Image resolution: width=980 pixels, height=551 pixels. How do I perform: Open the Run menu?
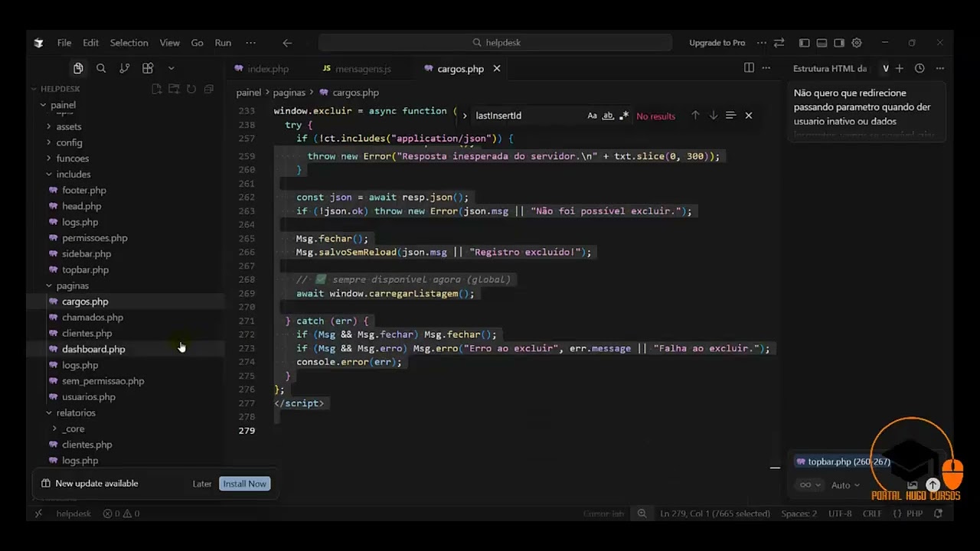click(223, 43)
